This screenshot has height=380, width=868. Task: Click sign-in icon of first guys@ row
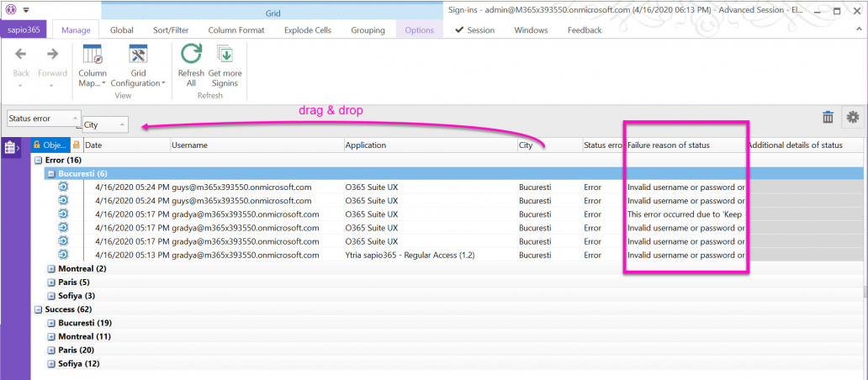[x=63, y=187]
